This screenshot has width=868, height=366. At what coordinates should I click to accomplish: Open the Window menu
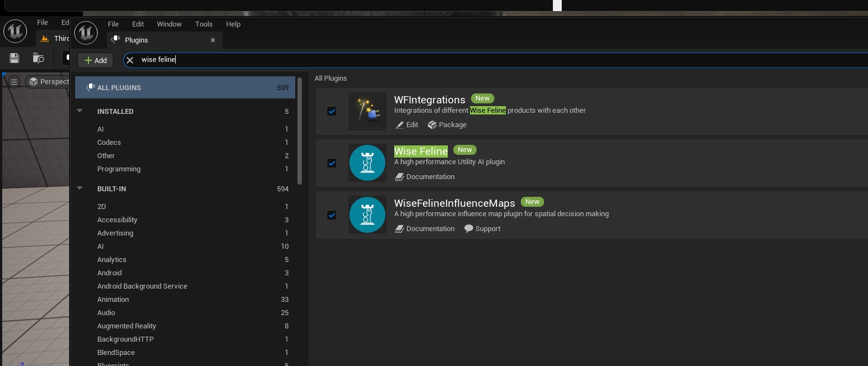pyautogui.click(x=169, y=24)
